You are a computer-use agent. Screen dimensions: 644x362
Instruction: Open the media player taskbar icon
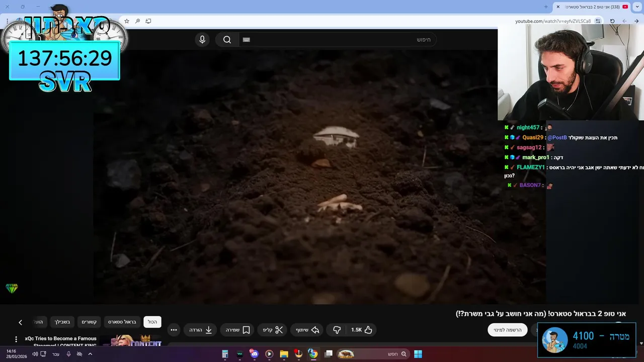269,354
